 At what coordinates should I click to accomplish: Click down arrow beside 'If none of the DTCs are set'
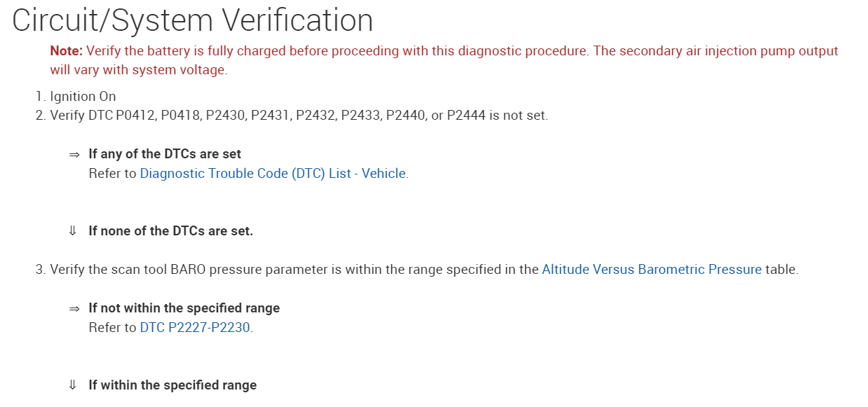(x=72, y=231)
